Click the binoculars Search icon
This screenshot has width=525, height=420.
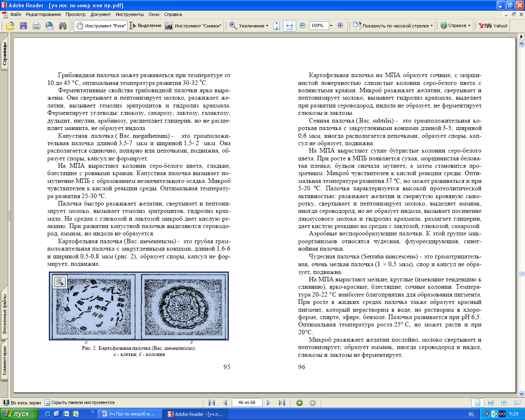coord(63,26)
